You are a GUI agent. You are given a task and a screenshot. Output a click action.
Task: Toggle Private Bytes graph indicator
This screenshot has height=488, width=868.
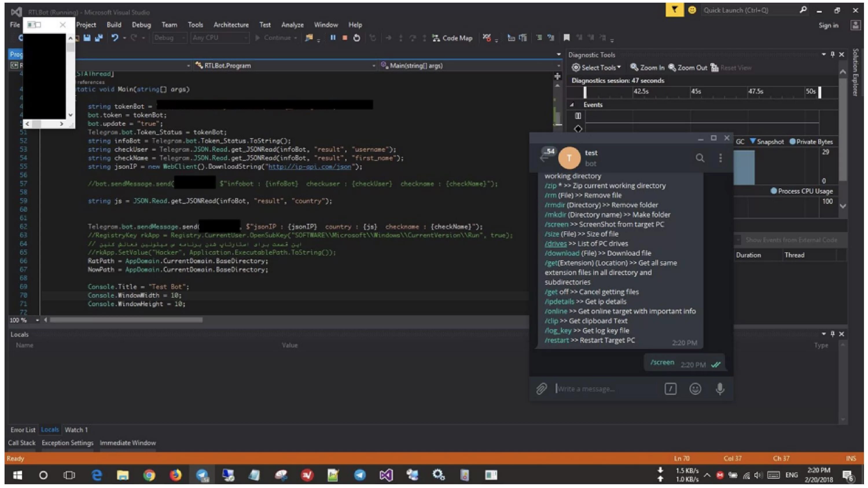tap(792, 142)
